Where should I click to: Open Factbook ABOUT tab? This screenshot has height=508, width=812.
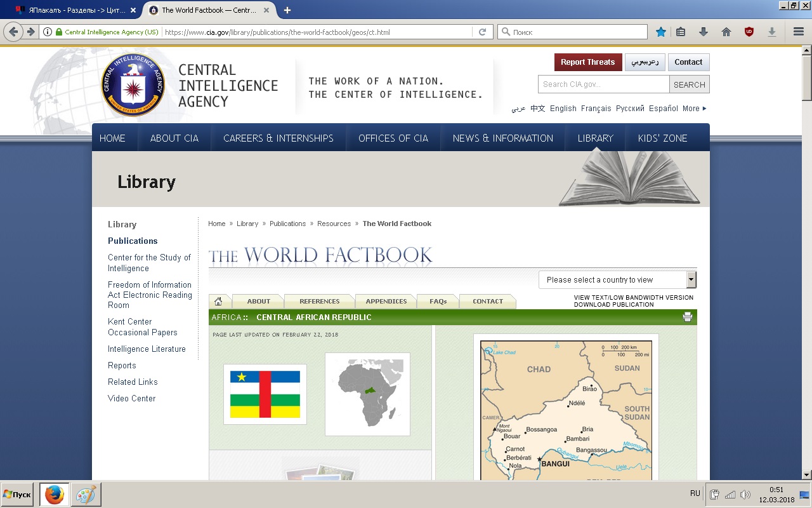coord(259,301)
